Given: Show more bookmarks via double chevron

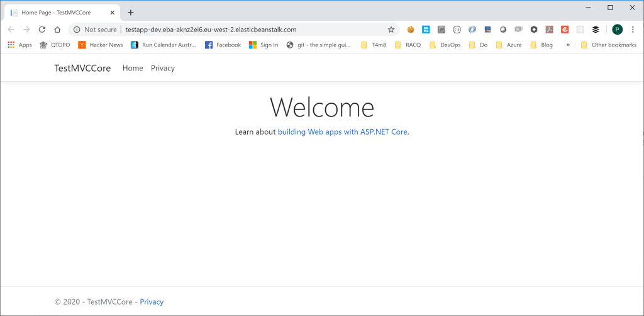Looking at the screenshot, I should (568, 45).
